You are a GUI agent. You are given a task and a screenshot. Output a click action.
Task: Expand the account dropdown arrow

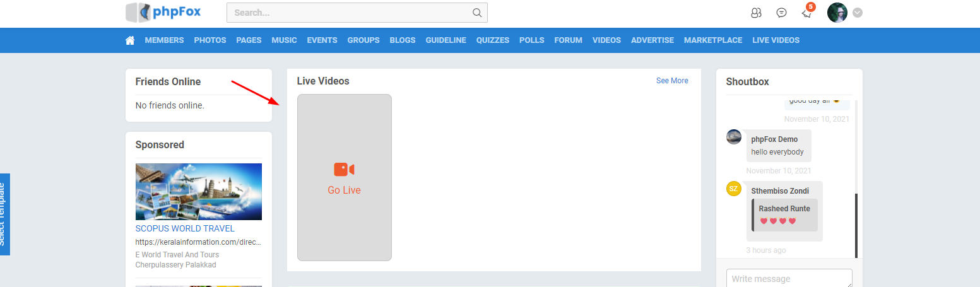tap(858, 13)
